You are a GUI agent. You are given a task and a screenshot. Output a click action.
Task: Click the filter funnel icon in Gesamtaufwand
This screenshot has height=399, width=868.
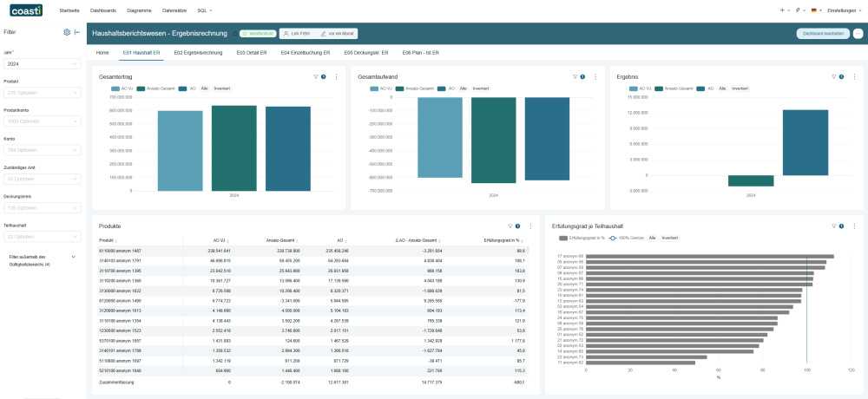[575, 77]
